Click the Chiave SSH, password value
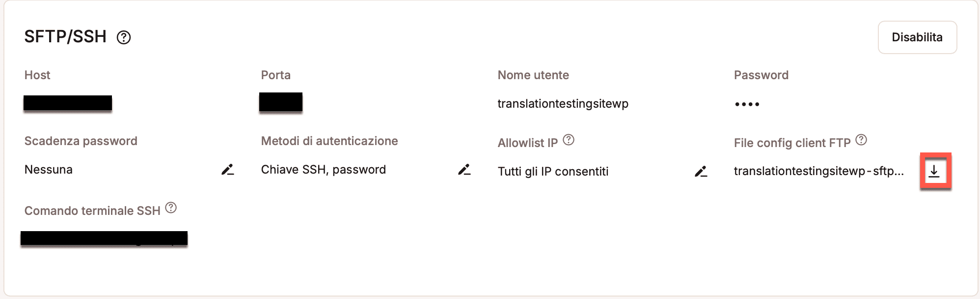Viewport: 980px width, 299px height. coord(323,170)
